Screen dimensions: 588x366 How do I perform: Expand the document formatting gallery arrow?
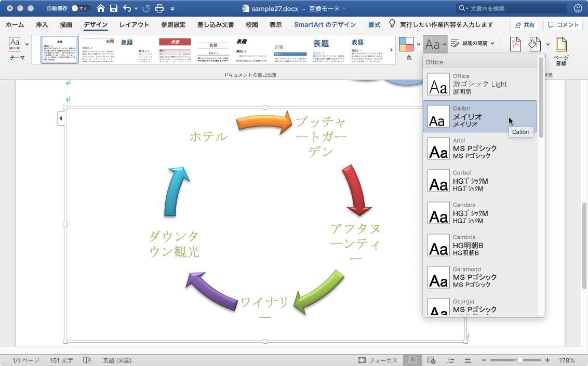point(391,50)
